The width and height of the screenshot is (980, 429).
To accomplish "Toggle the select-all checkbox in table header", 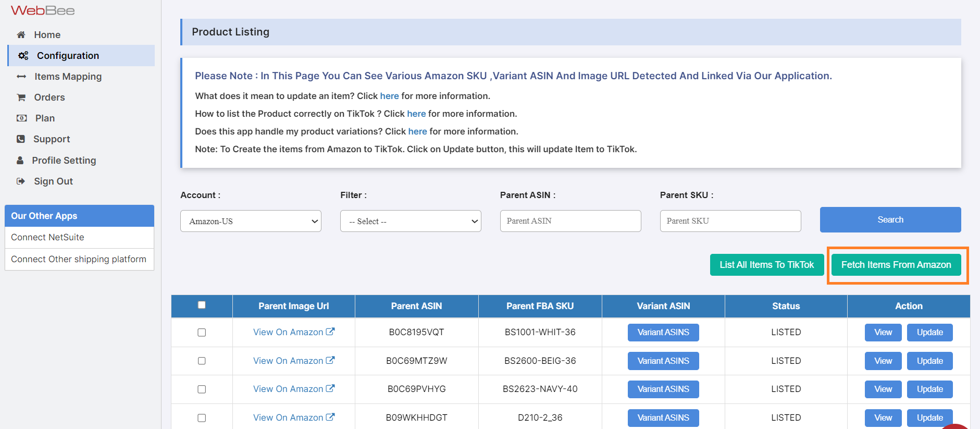I will 202,305.
